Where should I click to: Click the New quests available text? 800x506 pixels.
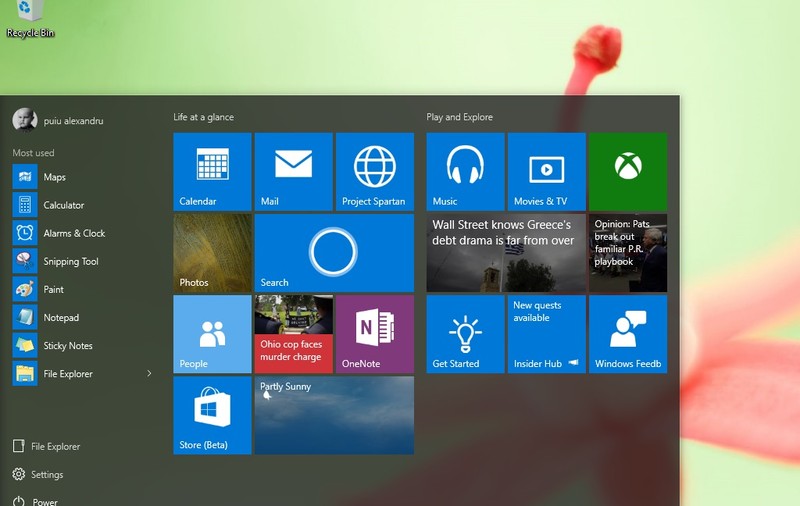[537, 311]
